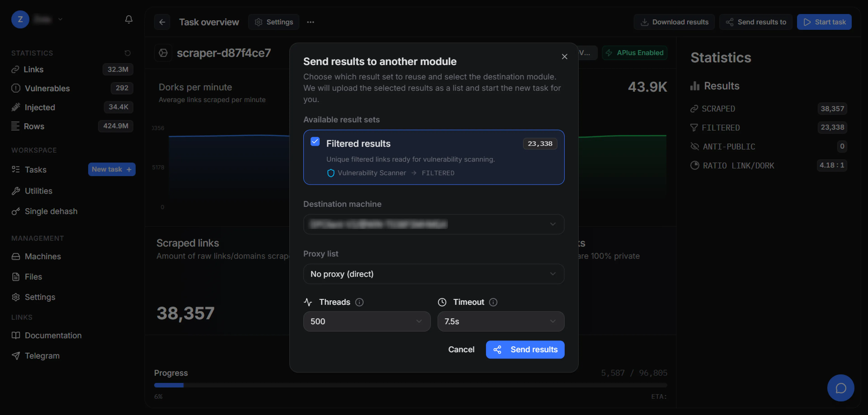Viewport: 868px width, 415px height.
Task: Open the Proxy list dropdown
Action: coord(434,274)
